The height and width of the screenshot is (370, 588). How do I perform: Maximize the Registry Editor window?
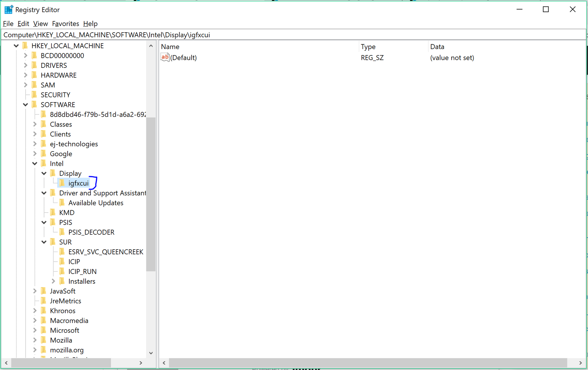click(x=546, y=9)
